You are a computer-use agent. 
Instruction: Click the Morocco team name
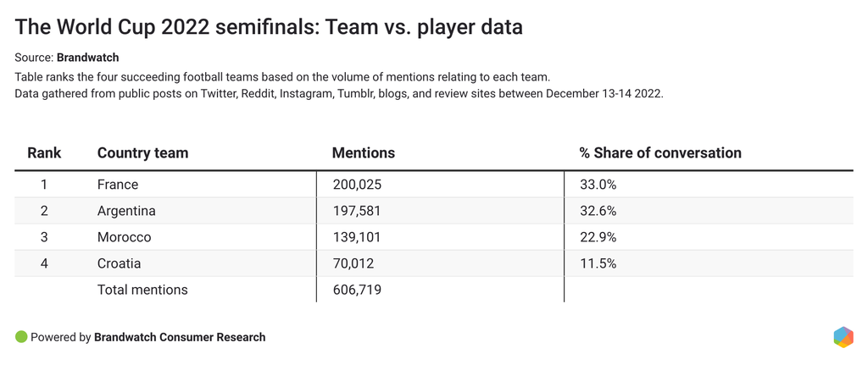tap(124, 237)
